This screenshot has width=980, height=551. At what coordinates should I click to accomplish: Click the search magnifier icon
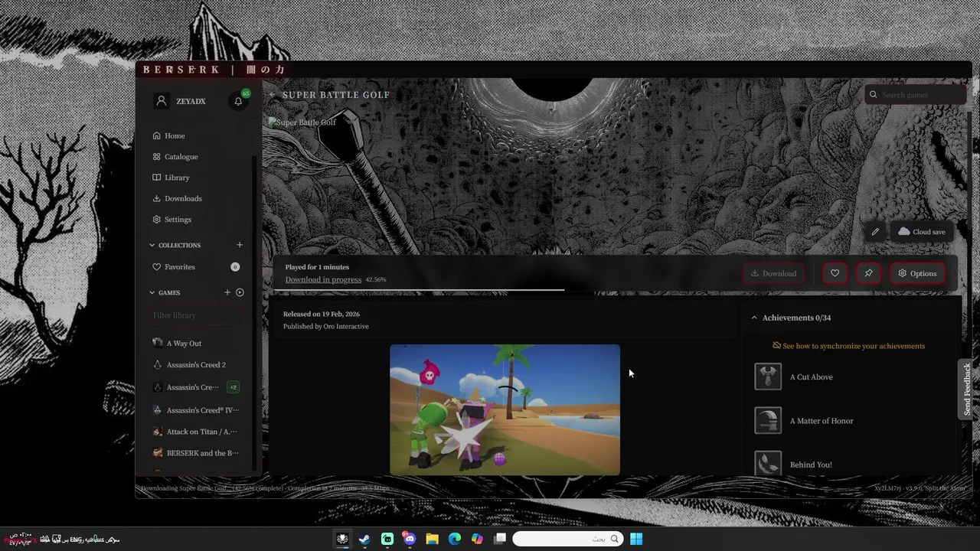pos(874,95)
